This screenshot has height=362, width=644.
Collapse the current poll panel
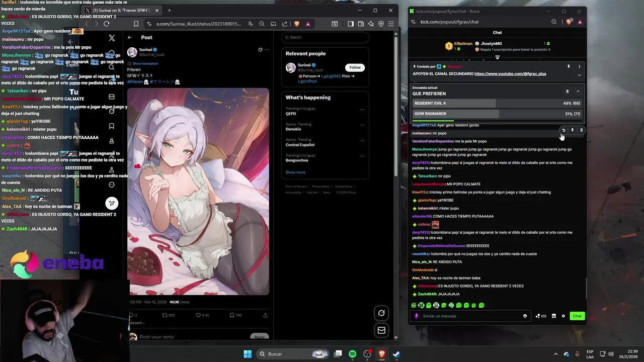click(578, 92)
